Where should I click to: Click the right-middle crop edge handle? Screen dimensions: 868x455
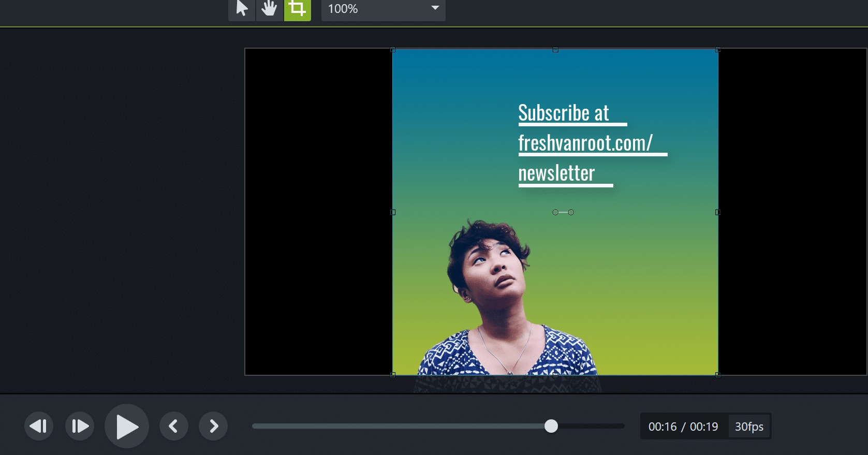718,212
